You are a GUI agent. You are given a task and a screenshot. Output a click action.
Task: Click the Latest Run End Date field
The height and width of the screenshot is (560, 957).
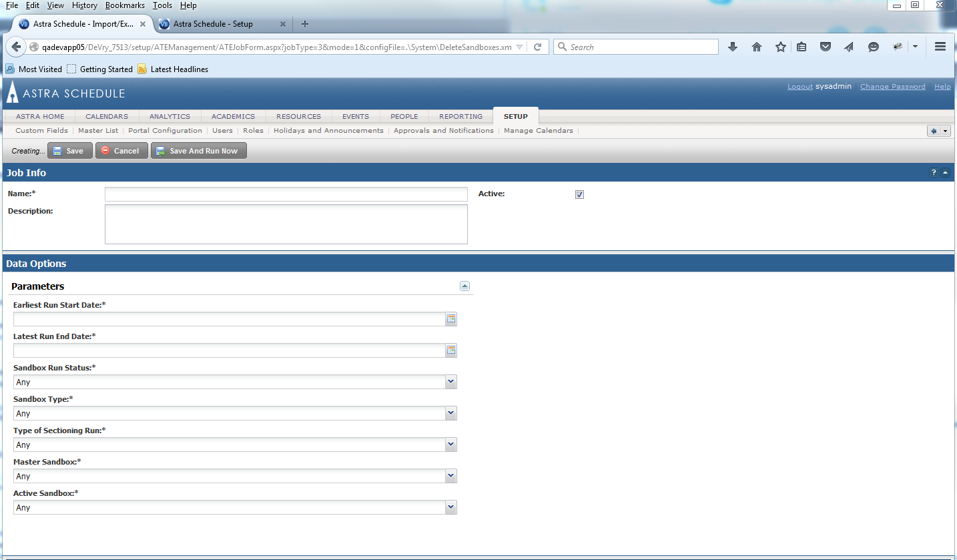coord(229,350)
